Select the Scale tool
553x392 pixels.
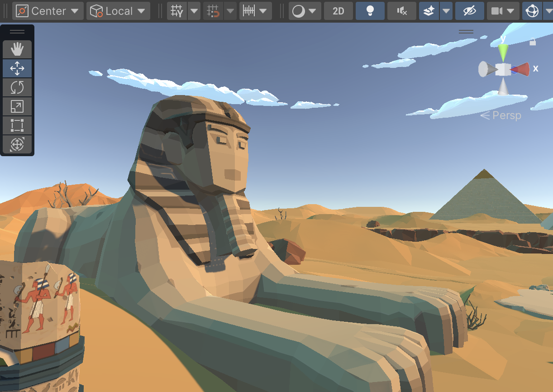[17, 106]
